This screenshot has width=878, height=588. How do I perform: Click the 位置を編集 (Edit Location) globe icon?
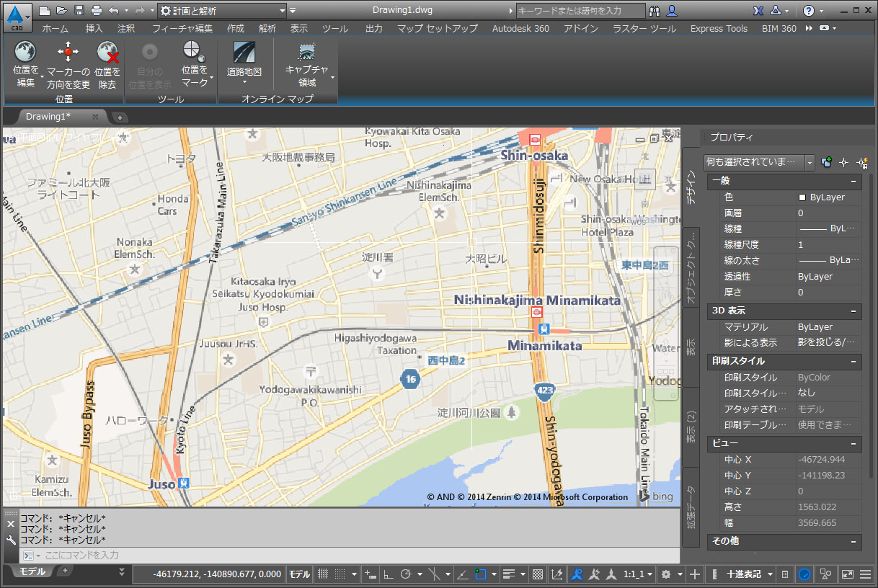pyautogui.click(x=25, y=52)
